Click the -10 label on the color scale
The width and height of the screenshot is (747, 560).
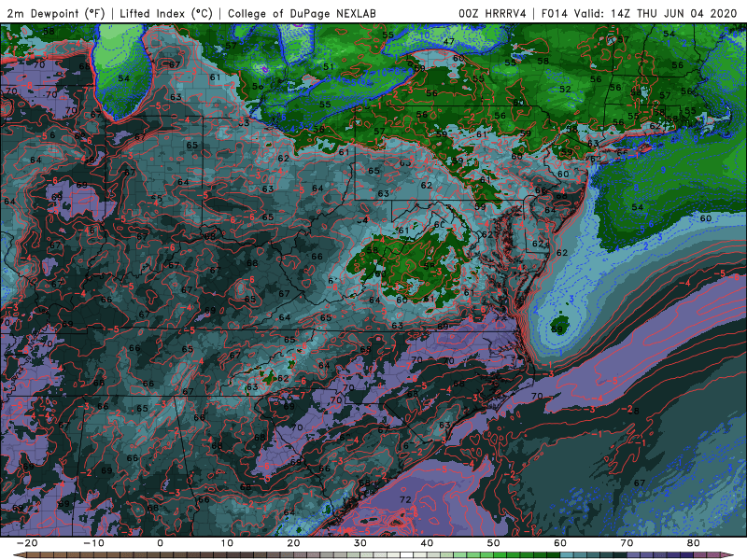tap(93, 543)
